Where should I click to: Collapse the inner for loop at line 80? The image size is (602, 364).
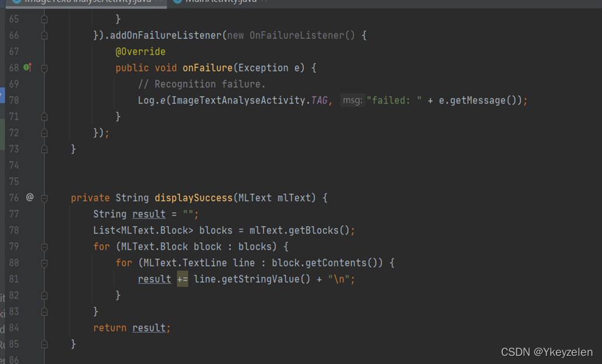(x=44, y=263)
